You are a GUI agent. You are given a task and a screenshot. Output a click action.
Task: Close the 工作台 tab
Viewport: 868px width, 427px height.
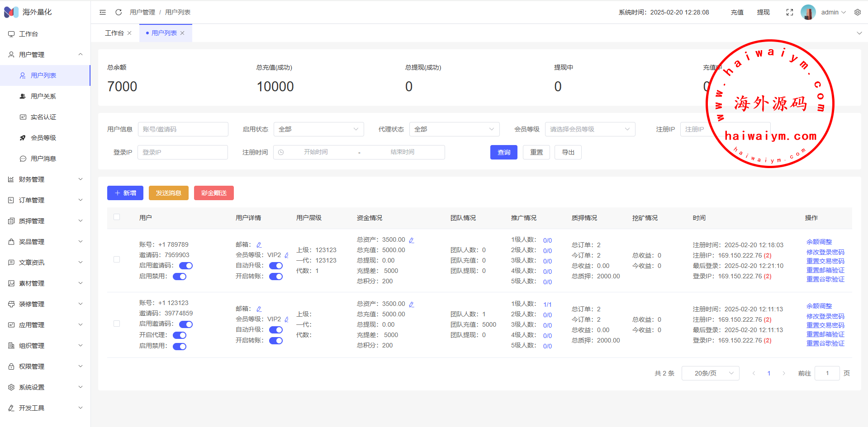click(x=129, y=33)
